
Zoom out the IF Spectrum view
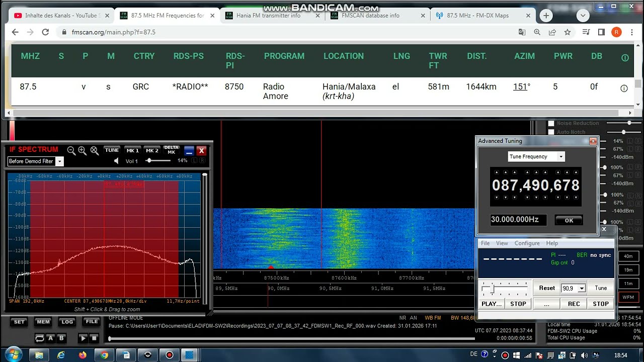click(x=71, y=150)
